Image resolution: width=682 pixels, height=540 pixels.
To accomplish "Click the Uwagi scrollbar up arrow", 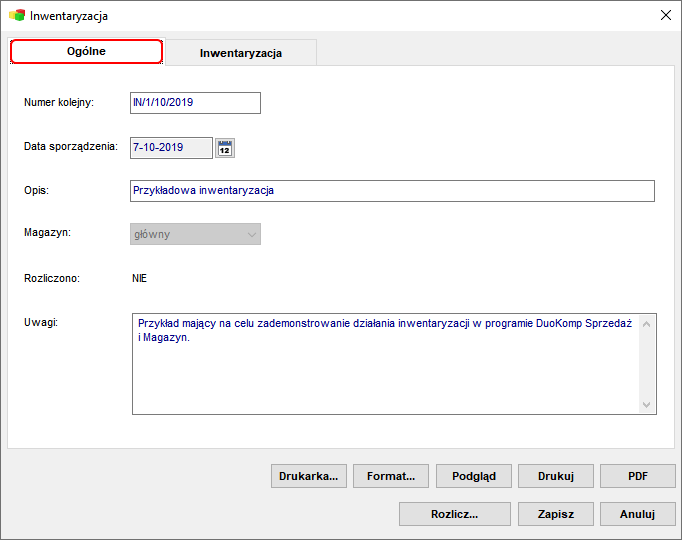I will tap(646, 324).
